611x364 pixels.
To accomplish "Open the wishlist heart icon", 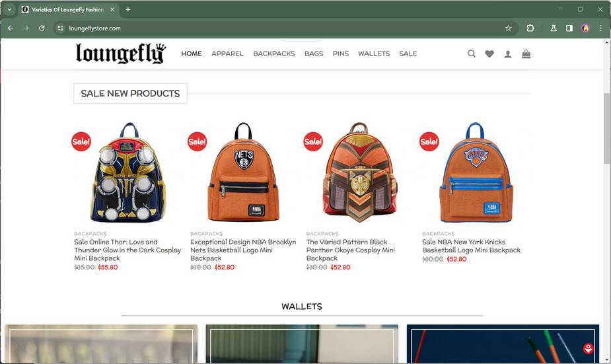I will click(489, 54).
